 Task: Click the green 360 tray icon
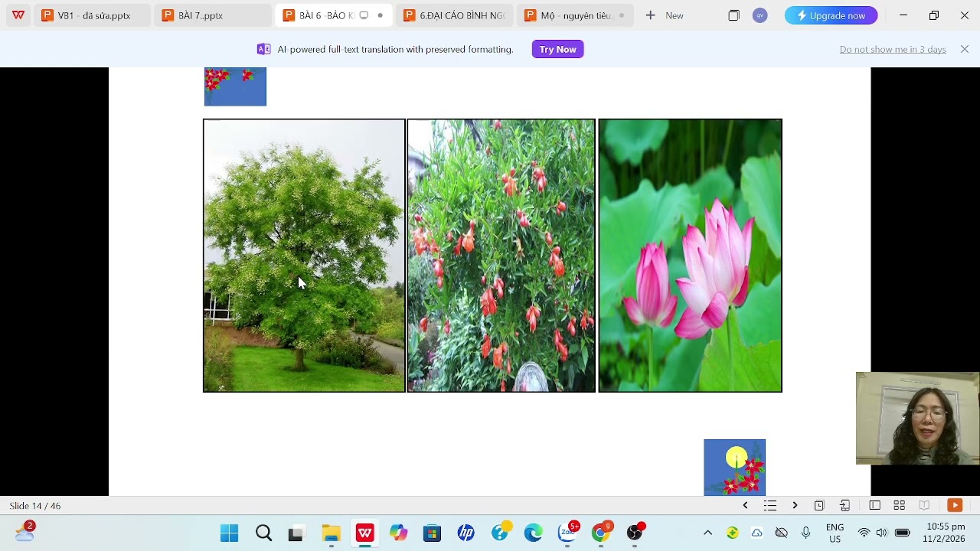tap(733, 533)
